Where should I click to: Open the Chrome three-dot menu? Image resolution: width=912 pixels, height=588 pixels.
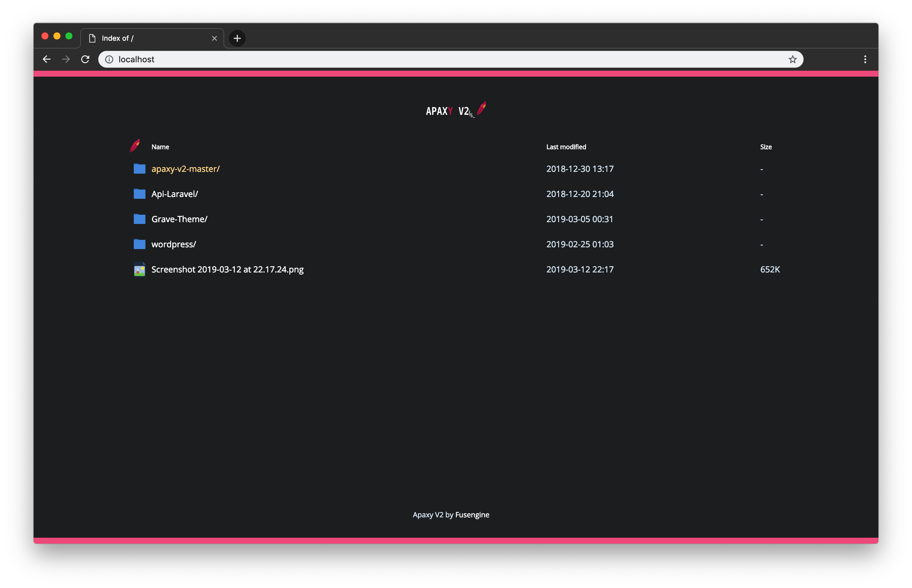865,59
